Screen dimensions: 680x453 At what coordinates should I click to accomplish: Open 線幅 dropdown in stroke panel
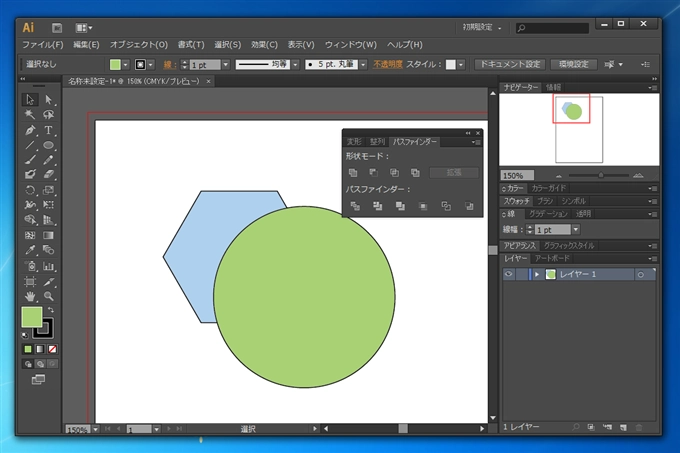(x=575, y=229)
